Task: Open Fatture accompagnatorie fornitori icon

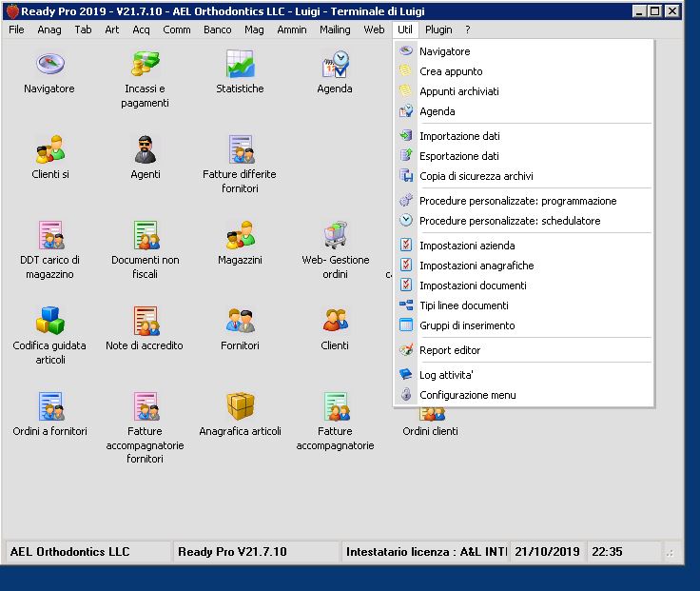Action: click(x=146, y=406)
